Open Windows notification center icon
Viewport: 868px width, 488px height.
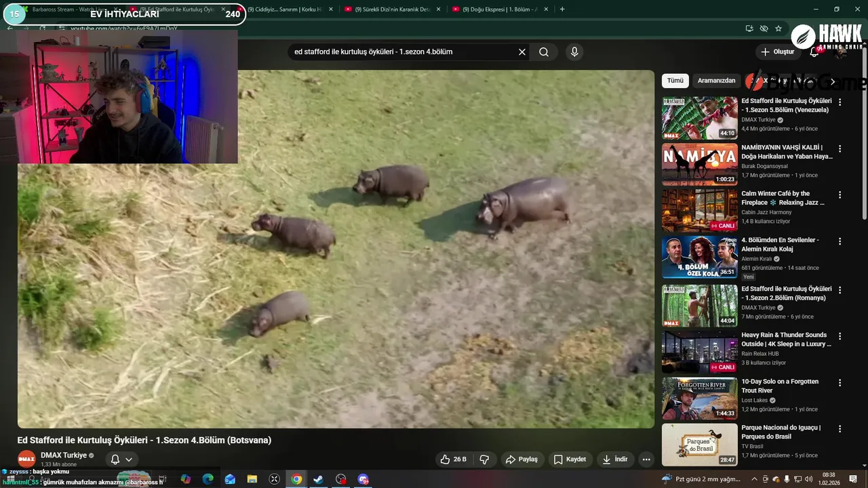coord(854,479)
